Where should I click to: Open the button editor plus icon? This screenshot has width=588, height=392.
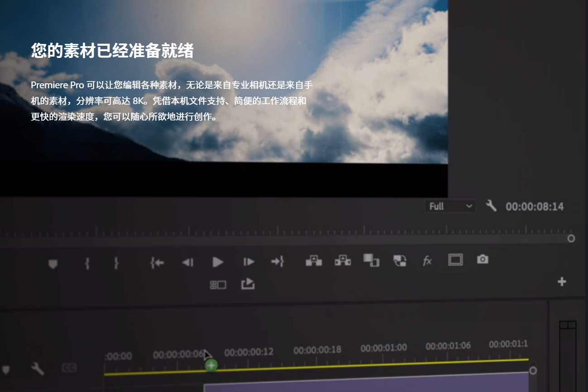click(562, 282)
